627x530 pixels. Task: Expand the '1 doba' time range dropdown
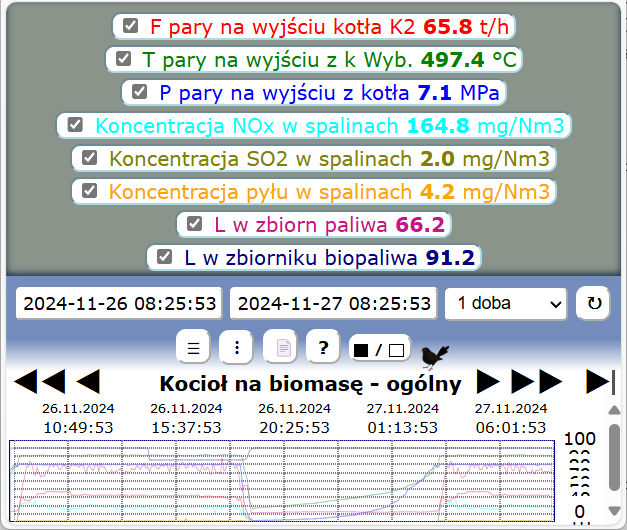pyautogui.click(x=506, y=303)
